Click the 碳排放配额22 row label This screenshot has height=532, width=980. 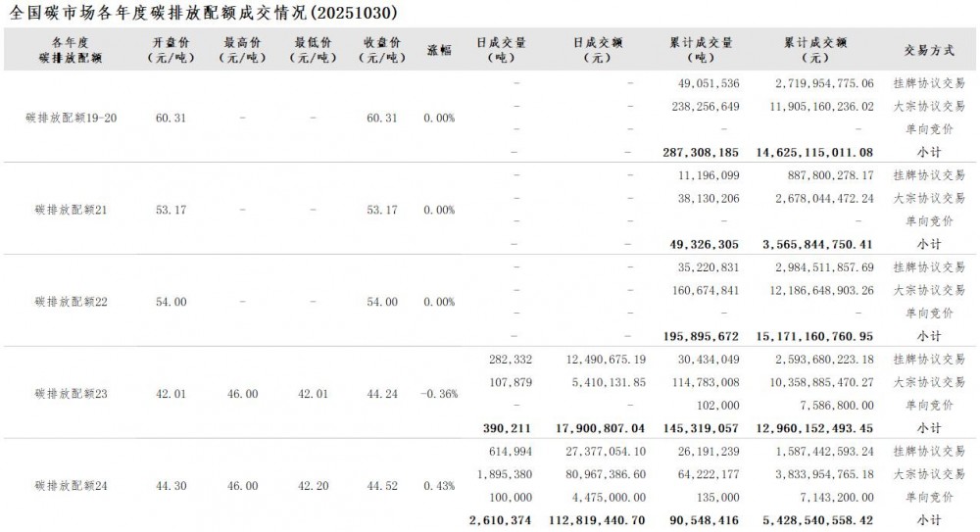(71, 302)
